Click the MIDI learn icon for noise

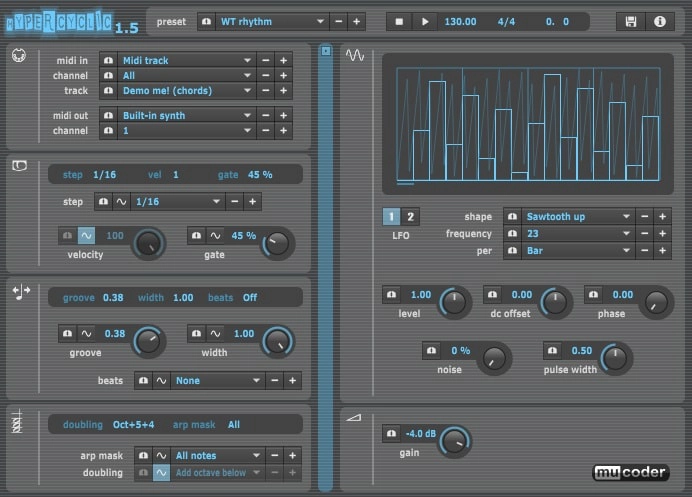(432, 350)
